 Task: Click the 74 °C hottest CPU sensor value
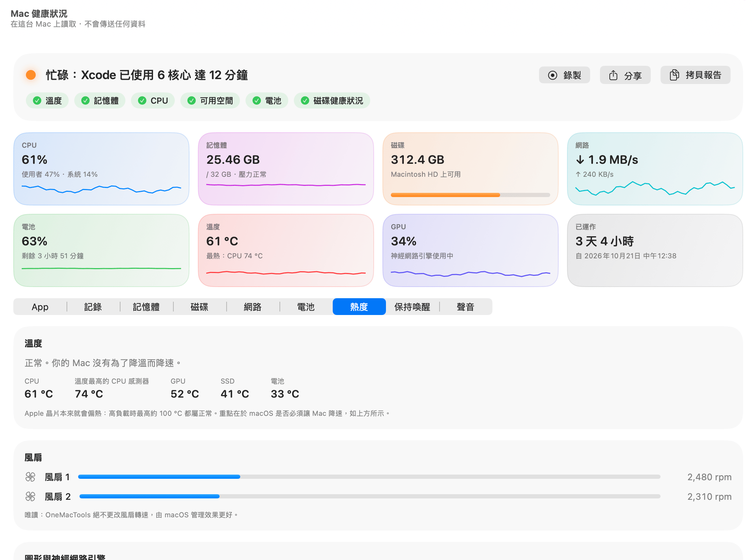89,394
